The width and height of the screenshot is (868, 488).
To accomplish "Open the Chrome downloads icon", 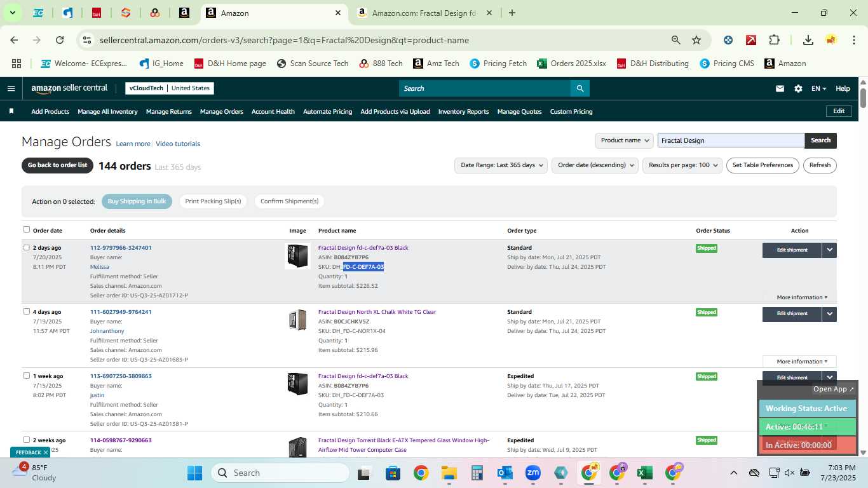I will click(808, 40).
